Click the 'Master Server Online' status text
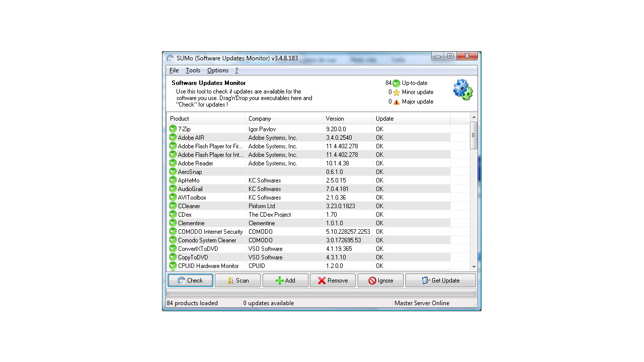This screenshot has height=362, width=644. [x=422, y=303]
